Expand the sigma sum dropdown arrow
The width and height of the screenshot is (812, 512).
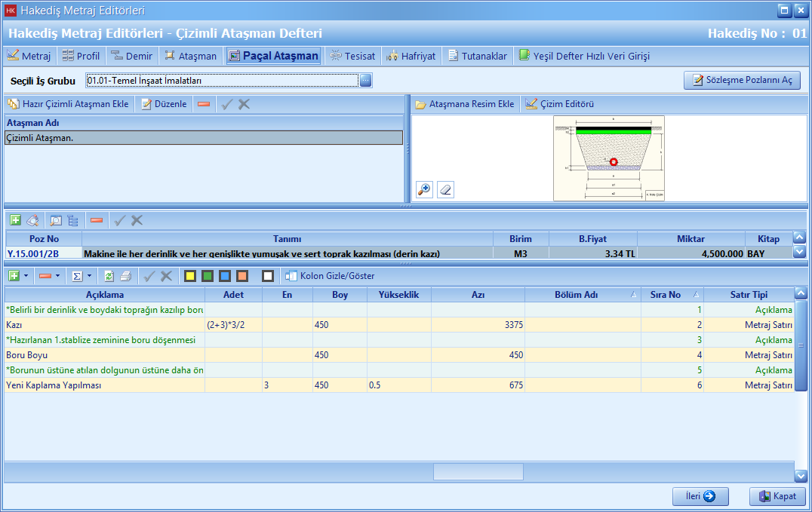[x=90, y=276]
